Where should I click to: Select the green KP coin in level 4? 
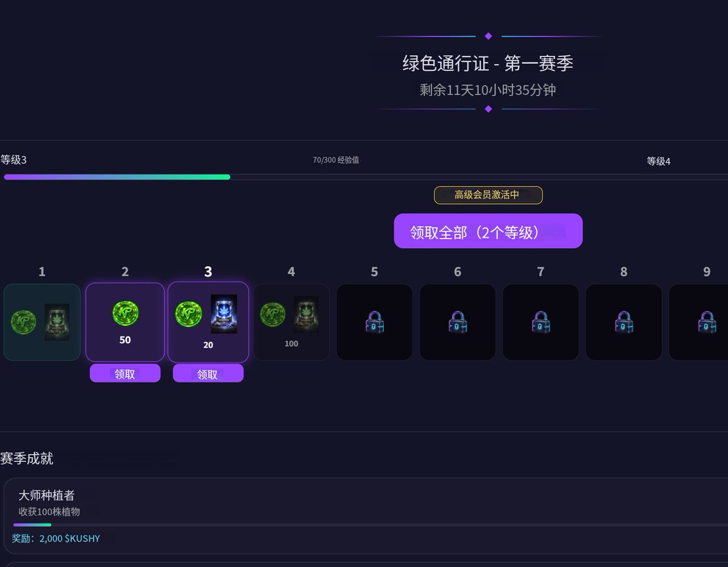pyautogui.click(x=273, y=314)
